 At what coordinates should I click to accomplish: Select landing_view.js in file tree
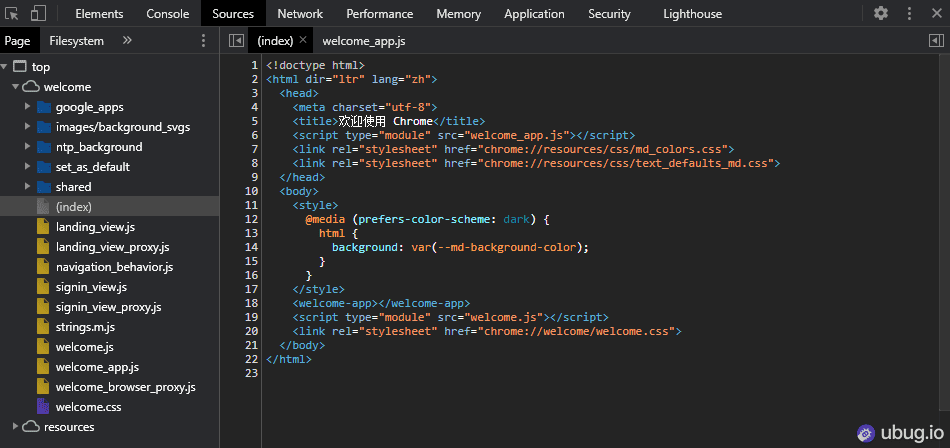tap(95, 227)
